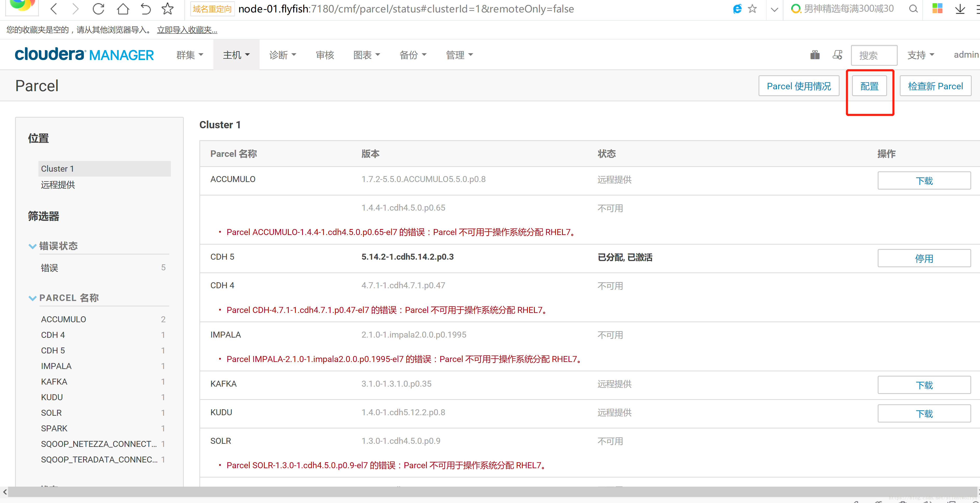Select 远程提供 under 位置
Viewport: 980px width, 503px height.
(58, 185)
